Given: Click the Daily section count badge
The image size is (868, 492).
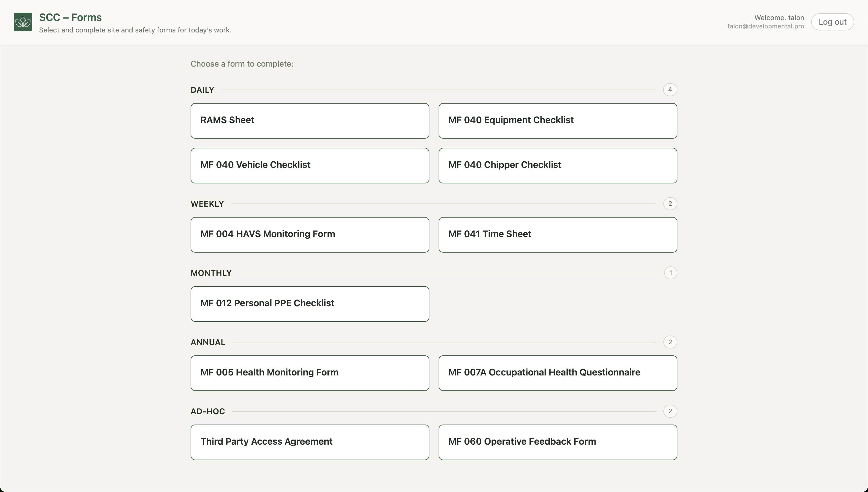Looking at the screenshot, I should tap(670, 90).
